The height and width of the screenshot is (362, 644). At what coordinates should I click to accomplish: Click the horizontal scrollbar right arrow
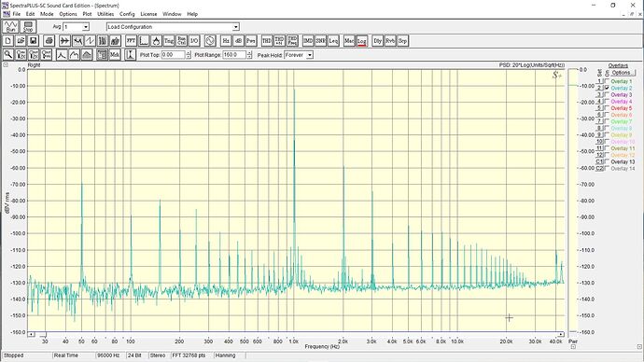coord(561,335)
